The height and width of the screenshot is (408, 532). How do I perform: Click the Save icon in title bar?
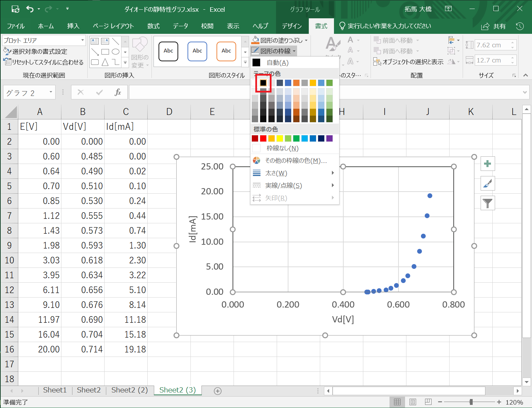click(16, 9)
